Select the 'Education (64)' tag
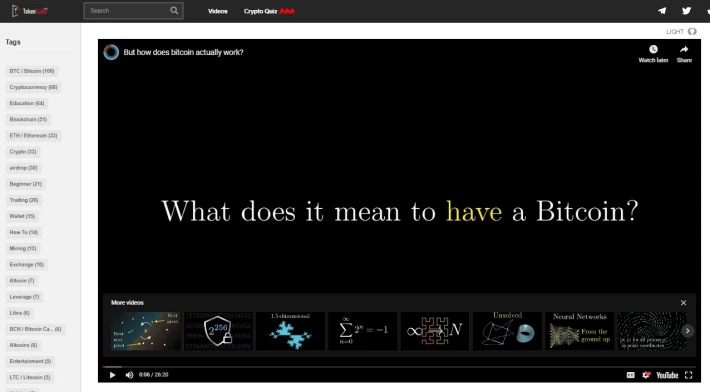710x392 pixels. point(27,103)
